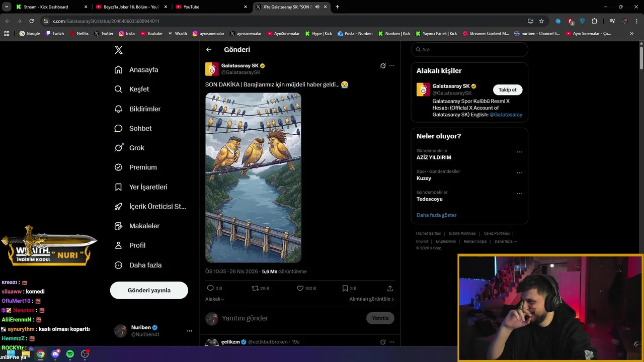Open options on çelikzın reply
Screen dimensions: 644x362
pos(392,342)
